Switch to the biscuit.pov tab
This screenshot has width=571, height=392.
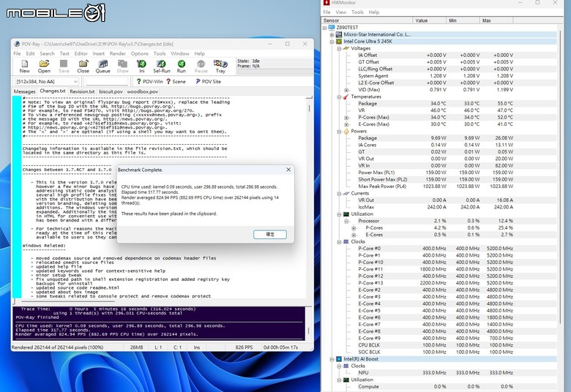pyautogui.click(x=111, y=91)
